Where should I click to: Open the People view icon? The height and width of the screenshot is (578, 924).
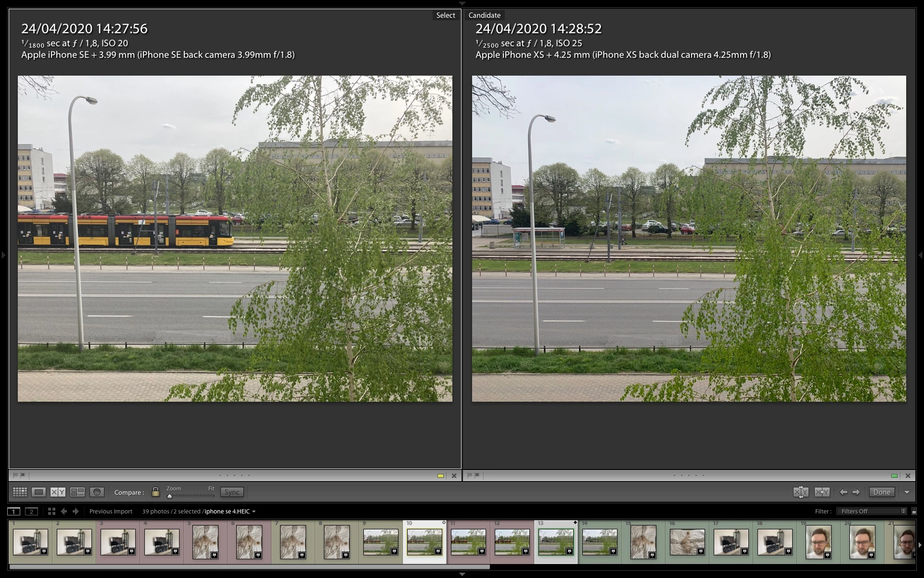pyautogui.click(x=97, y=492)
